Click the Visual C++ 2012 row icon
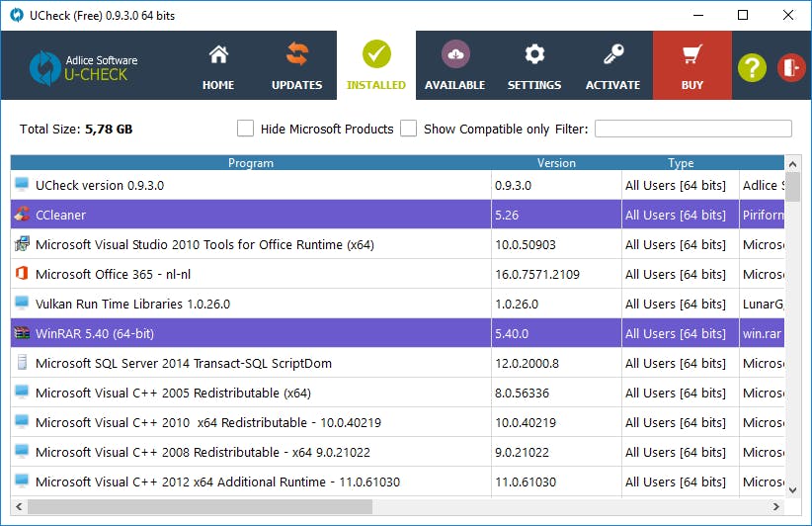Viewport: 812px width, 526px height. click(x=22, y=481)
